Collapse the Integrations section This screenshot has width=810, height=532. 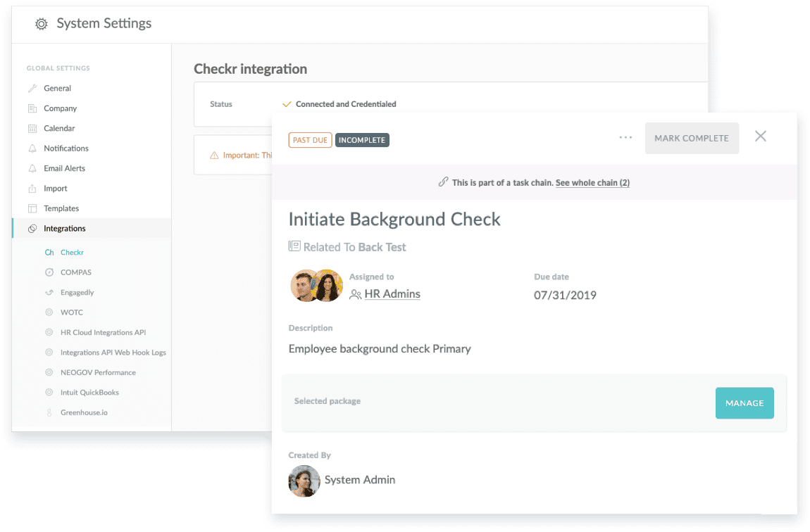[x=92, y=229]
